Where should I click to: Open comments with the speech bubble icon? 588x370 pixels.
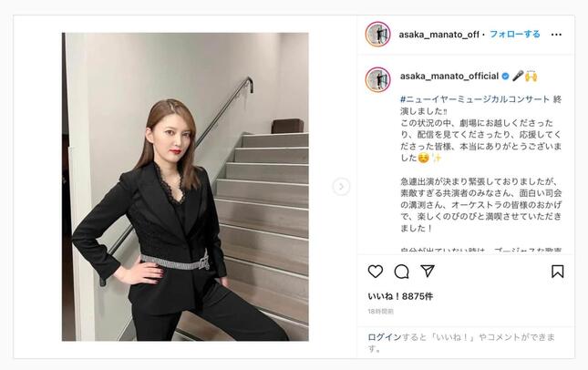[x=401, y=272]
